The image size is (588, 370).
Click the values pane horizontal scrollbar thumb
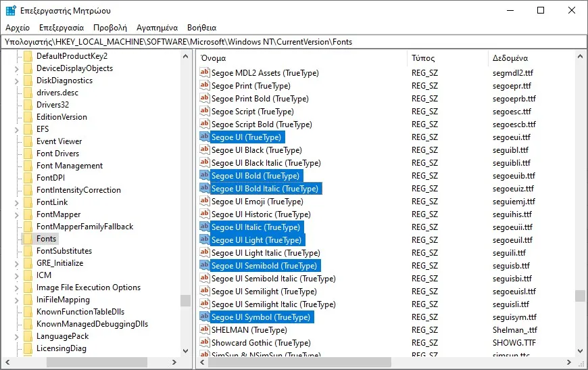click(x=299, y=362)
